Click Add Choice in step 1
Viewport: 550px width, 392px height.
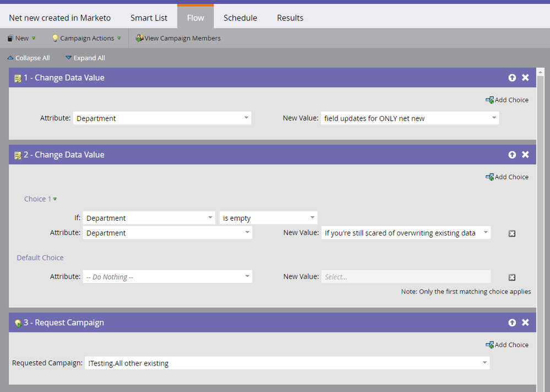pyautogui.click(x=507, y=100)
